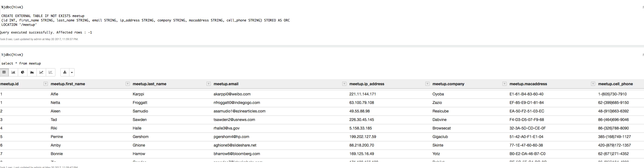
Task: Select the email cell 'bharrow6@bloomberg.com'
Action: (237, 154)
